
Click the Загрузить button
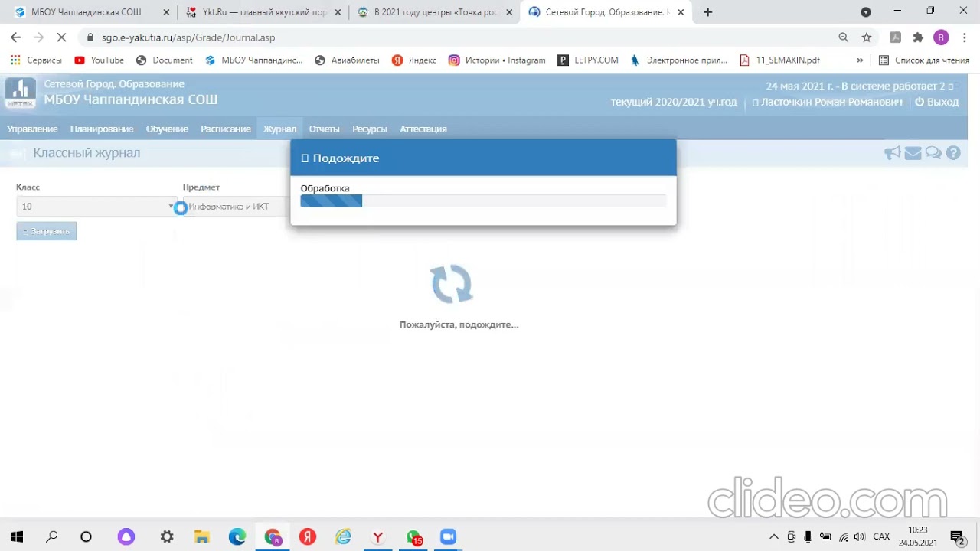tap(47, 231)
